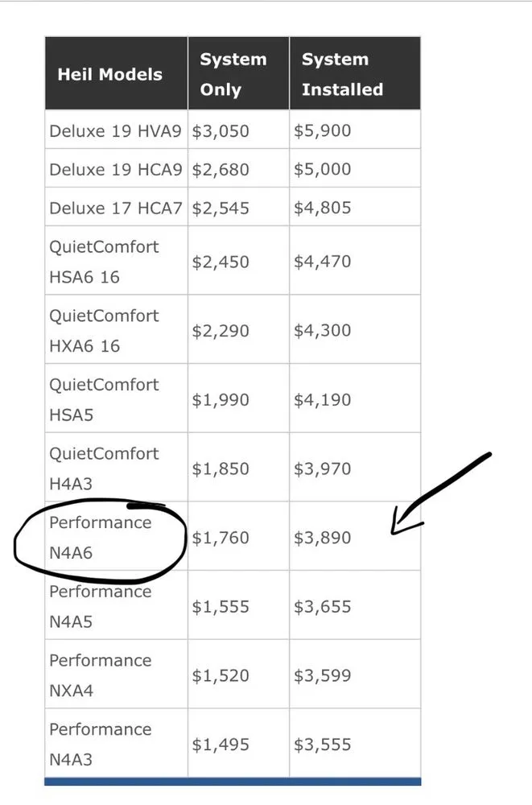Click the $1,850 system only price
Image resolution: width=532 pixels, height=805 pixels.
221,469
